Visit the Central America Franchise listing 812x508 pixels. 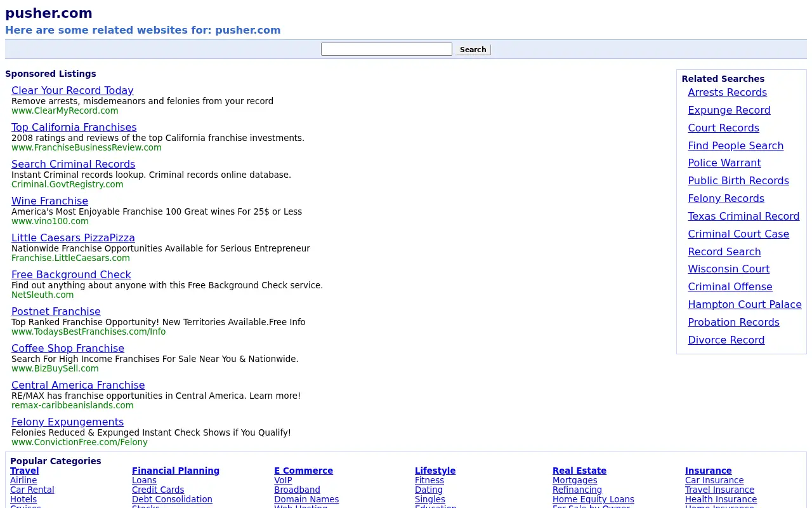[x=78, y=385]
